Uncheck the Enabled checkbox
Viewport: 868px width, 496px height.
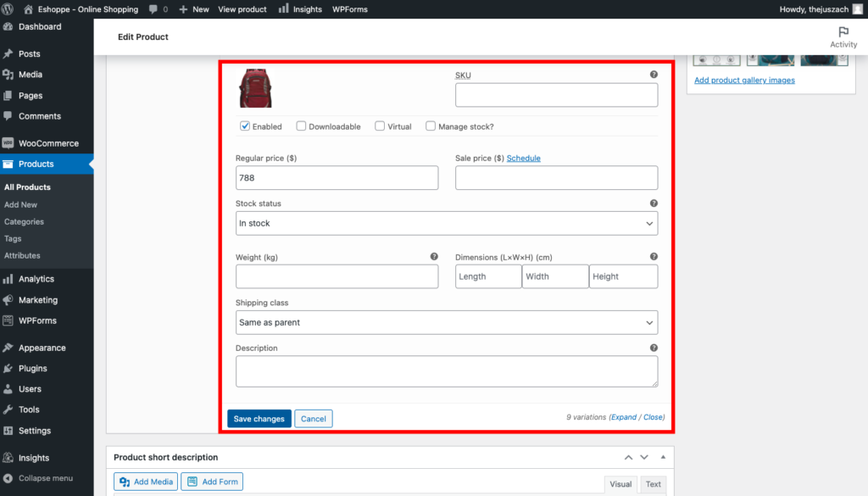(245, 126)
